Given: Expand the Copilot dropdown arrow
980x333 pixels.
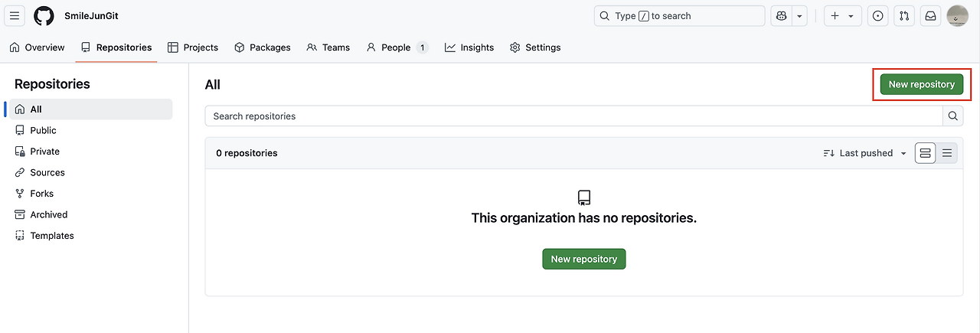Looking at the screenshot, I should pyautogui.click(x=800, y=16).
